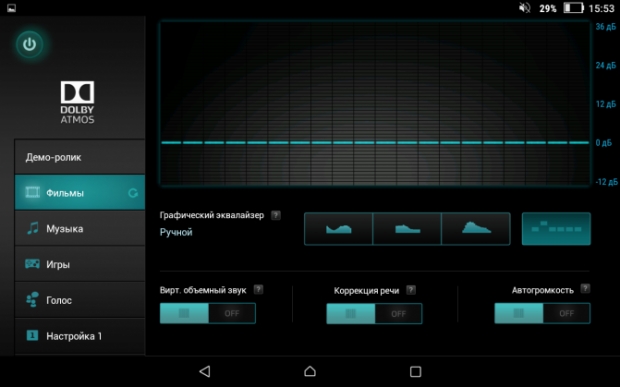Tap the -12 дБ scale label
620x387 pixels.
[x=607, y=182]
